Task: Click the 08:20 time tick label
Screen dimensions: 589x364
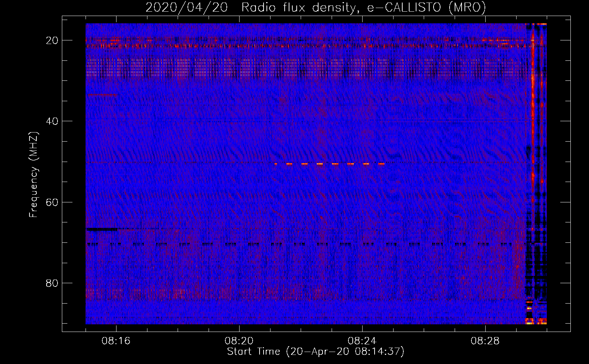Action: 239,341
